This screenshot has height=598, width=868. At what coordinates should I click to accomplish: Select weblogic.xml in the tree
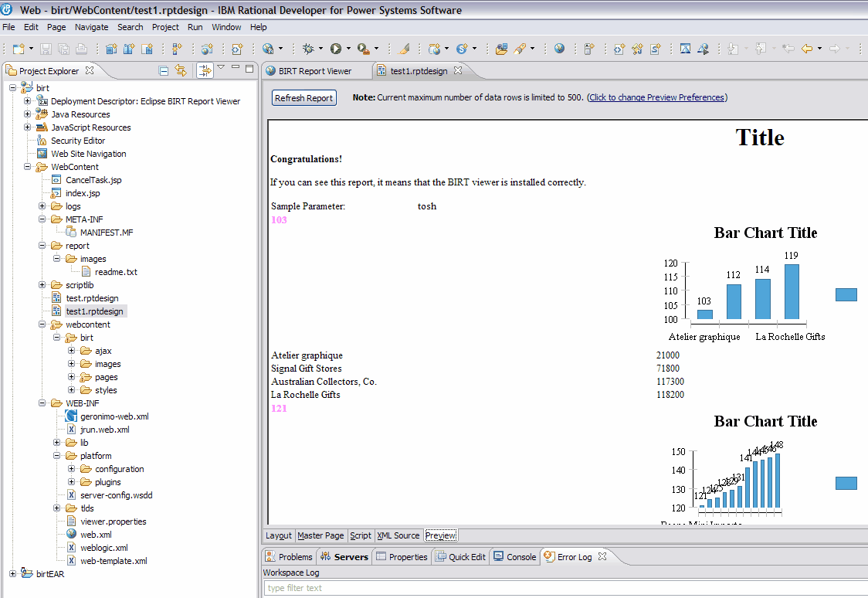pos(104,548)
